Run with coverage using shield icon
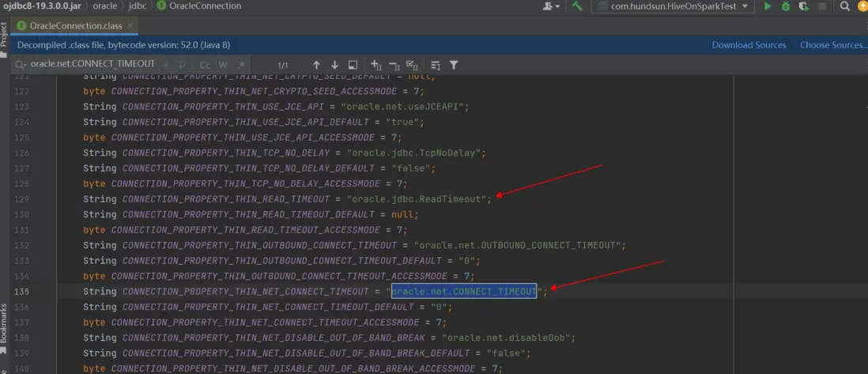Screen dimensions: 868x374 pos(804,6)
